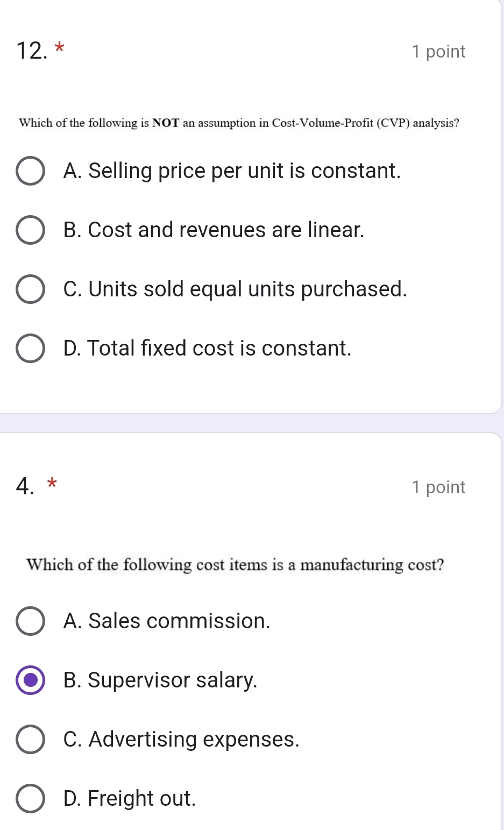Screen dimensions: 504x830
Task: Click the CVP analysis question text
Action: click(239, 123)
